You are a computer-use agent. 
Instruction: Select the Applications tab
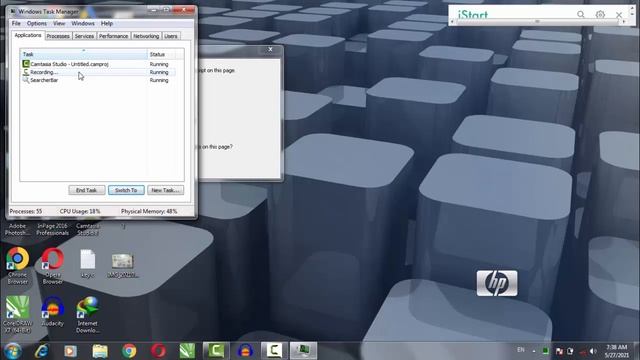pyautogui.click(x=28, y=35)
